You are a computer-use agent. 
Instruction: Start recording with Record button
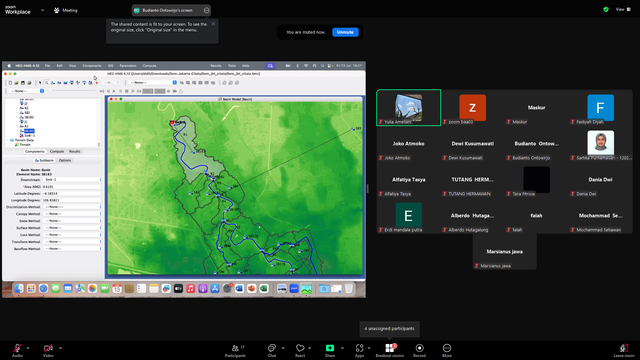pos(419,350)
